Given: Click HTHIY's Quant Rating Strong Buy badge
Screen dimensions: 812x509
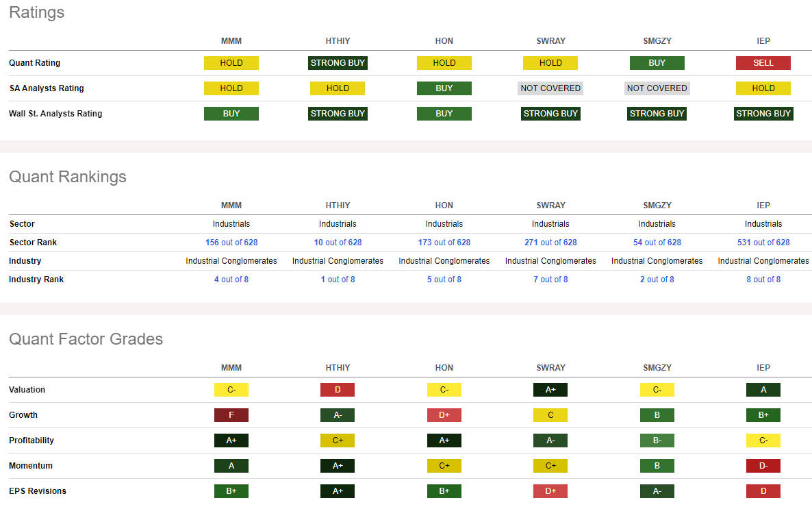Looking at the screenshot, I should coord(338,63).
